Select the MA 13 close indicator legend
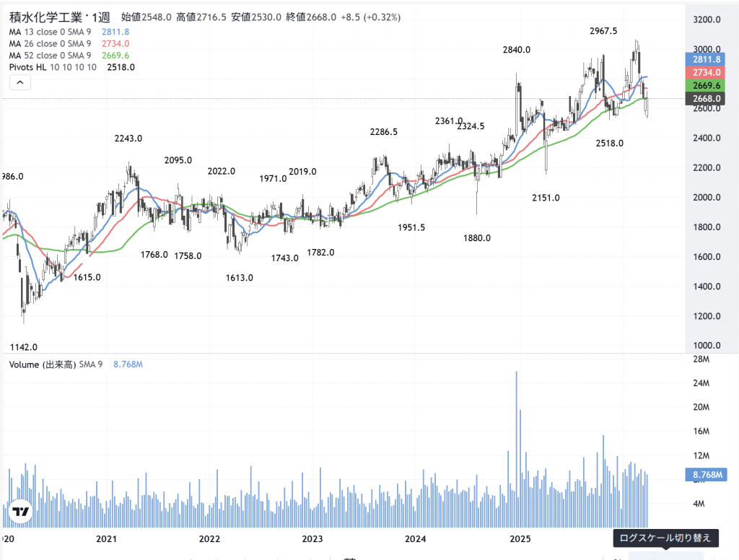Screen dimensions: 739x560 (x=49, y=32)
